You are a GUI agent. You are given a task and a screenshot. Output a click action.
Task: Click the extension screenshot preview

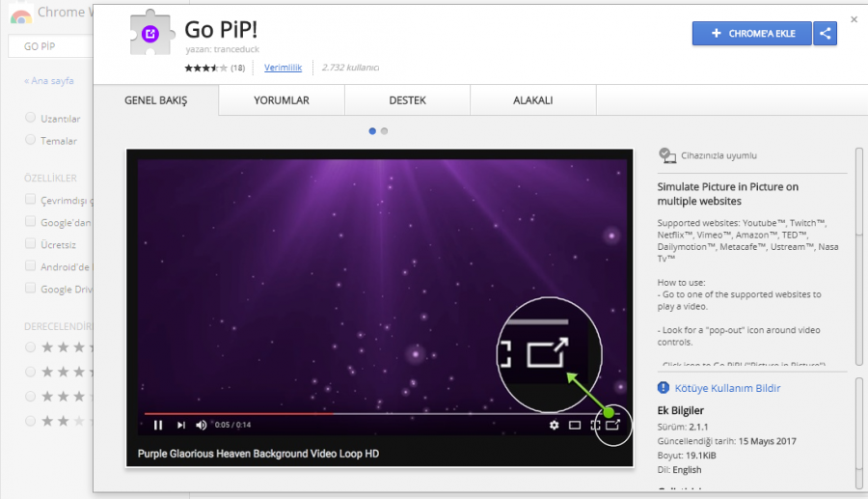pos(380,308)
